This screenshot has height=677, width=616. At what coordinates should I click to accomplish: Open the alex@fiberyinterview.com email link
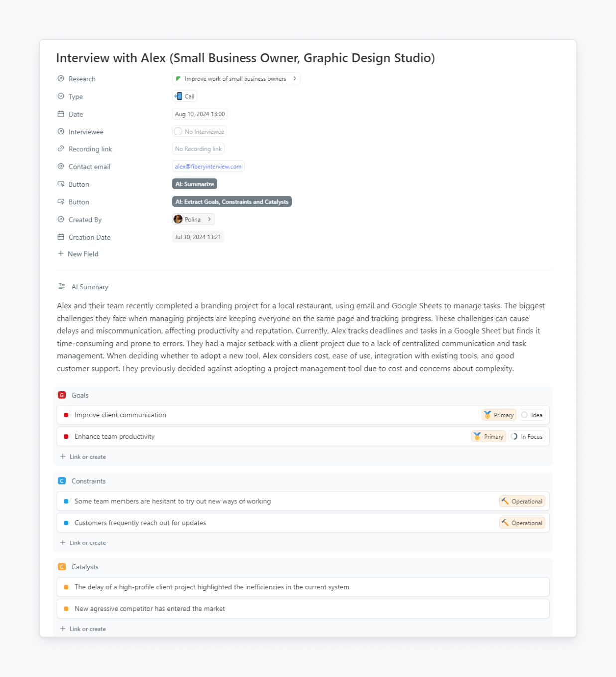click(208, 167)
